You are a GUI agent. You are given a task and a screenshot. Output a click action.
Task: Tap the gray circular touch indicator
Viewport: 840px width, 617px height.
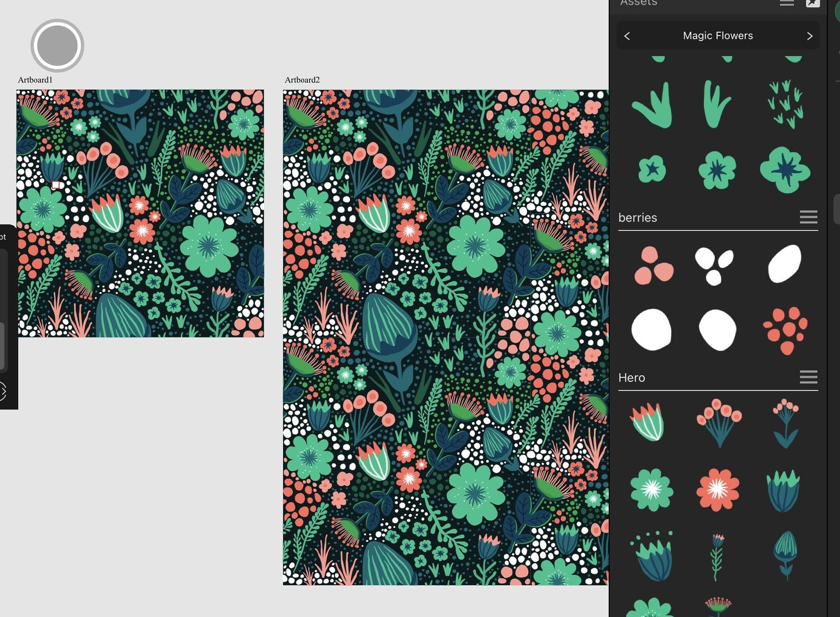[x=57, y=45]
